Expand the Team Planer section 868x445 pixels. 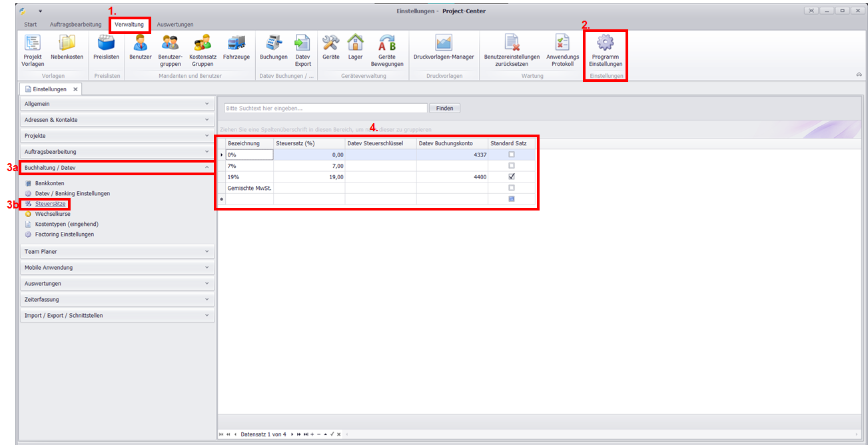click(x=117, y=252)
